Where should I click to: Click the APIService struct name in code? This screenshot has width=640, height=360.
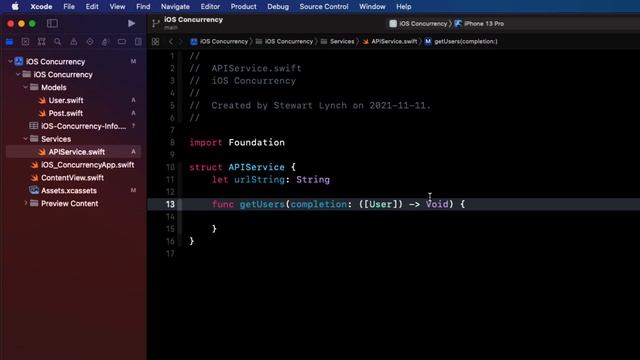point(256,167)
